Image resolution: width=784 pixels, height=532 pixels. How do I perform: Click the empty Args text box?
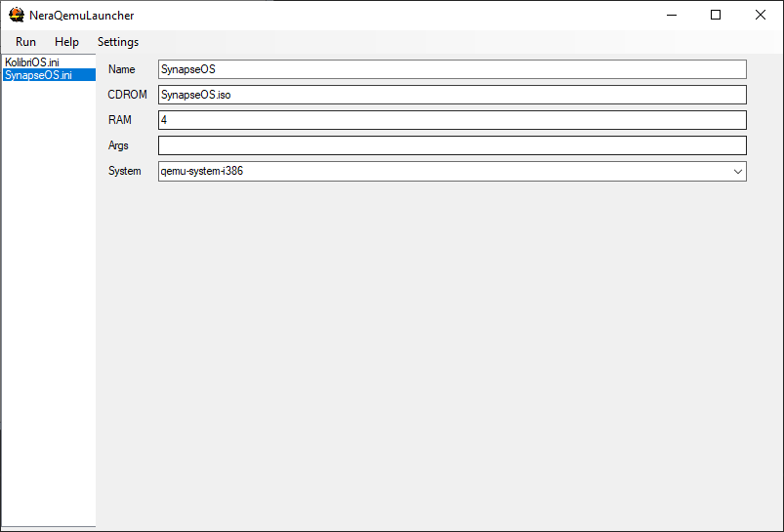click(452, 145)
